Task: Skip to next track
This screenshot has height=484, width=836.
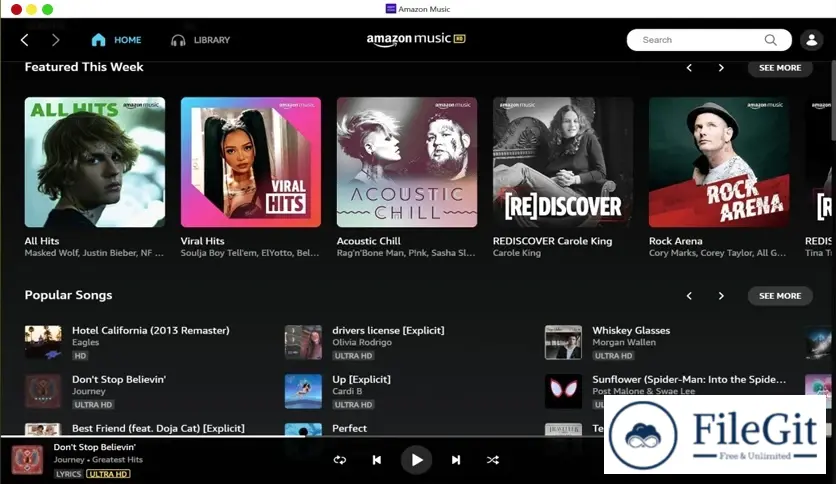Action: 456,460
